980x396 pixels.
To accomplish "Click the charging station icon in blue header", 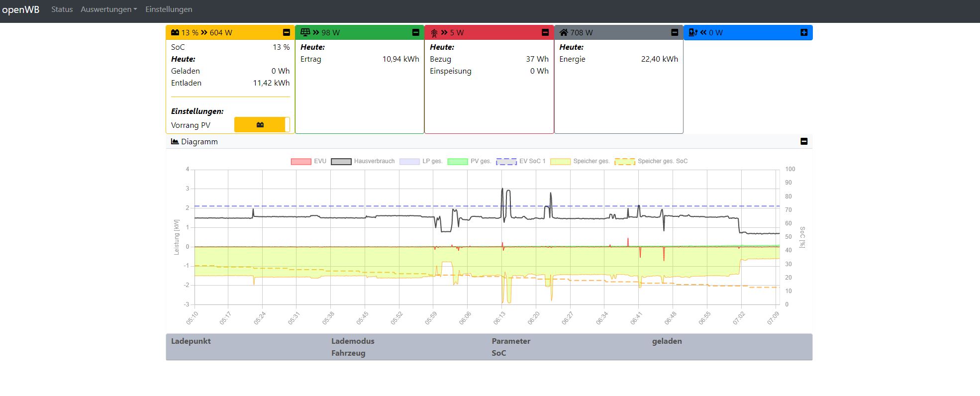I will 693,32.
